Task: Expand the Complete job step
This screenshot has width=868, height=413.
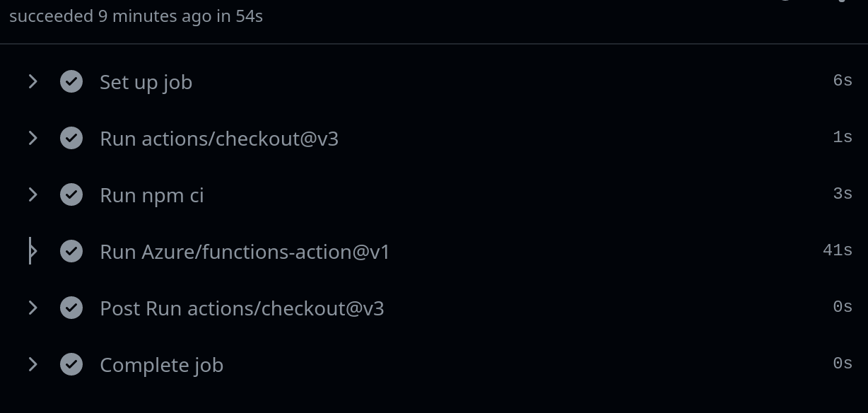Action: 33,364
